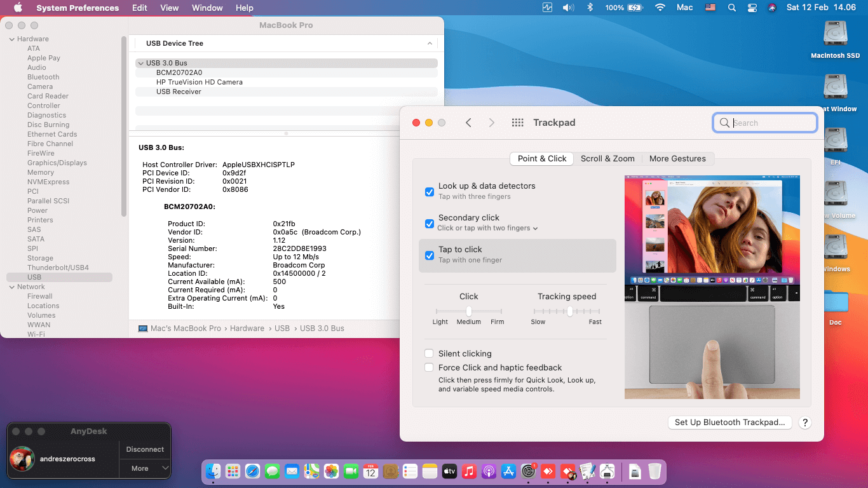The width and height of the screenshot is (868, 488).
Task: Open the Photos app in Dock
Action: coord(331,471)
